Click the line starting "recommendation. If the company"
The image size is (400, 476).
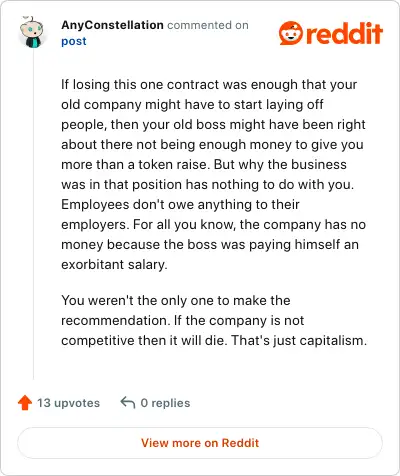pos(183,321)
